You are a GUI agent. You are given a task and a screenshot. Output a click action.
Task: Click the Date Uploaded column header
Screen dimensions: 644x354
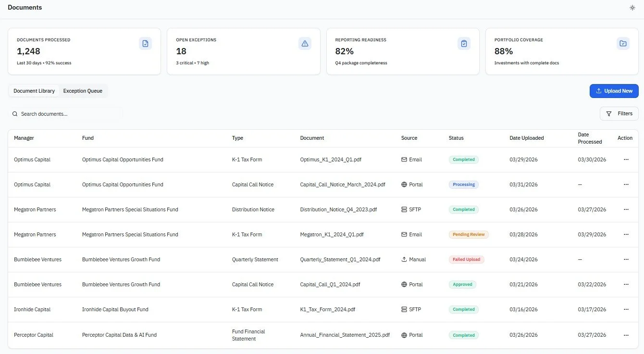click(527, 138)
